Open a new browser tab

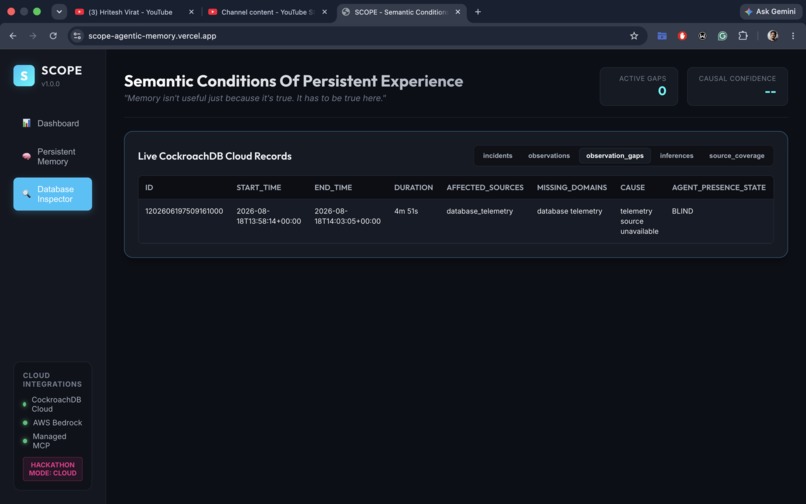pos(478,12)
